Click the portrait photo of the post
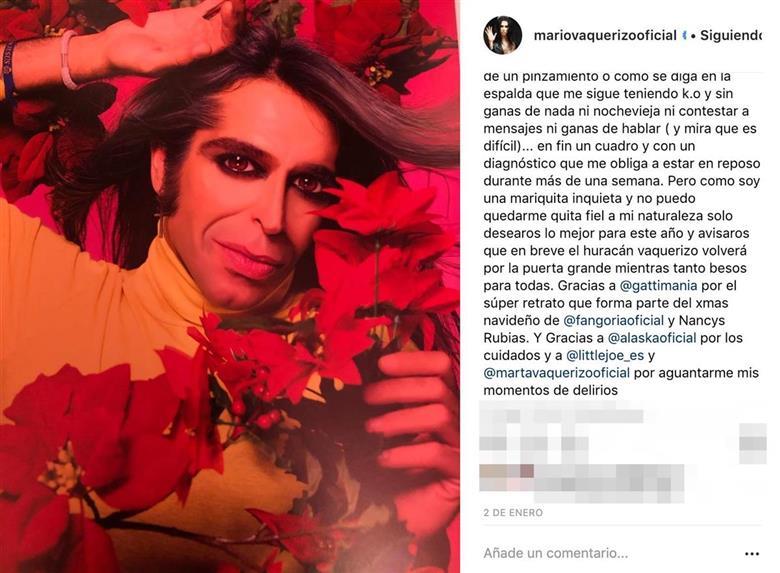The width and height of the screenshot is (780, 573). pyautogui.click(x=230, y=286)
